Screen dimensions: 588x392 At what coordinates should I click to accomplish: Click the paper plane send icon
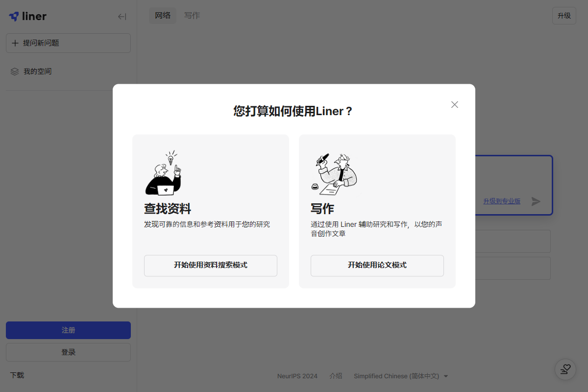tap(536, 201)
